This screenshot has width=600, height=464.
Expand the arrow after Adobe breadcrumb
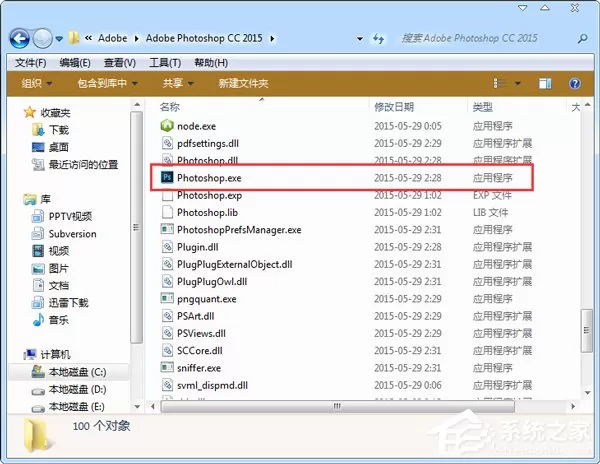[x=137, y=39]
